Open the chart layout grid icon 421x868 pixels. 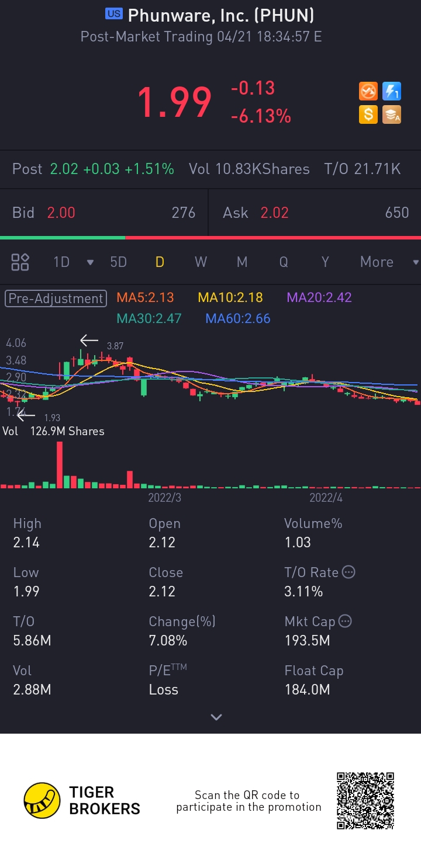tap(20, 262)
